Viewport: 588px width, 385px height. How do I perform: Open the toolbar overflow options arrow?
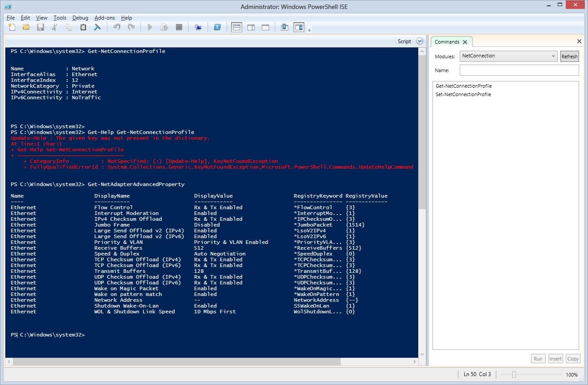[x=309, y=30]
